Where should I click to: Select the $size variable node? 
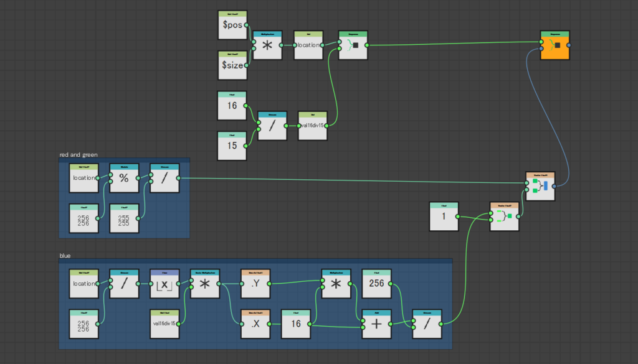[x=232, y=65]
